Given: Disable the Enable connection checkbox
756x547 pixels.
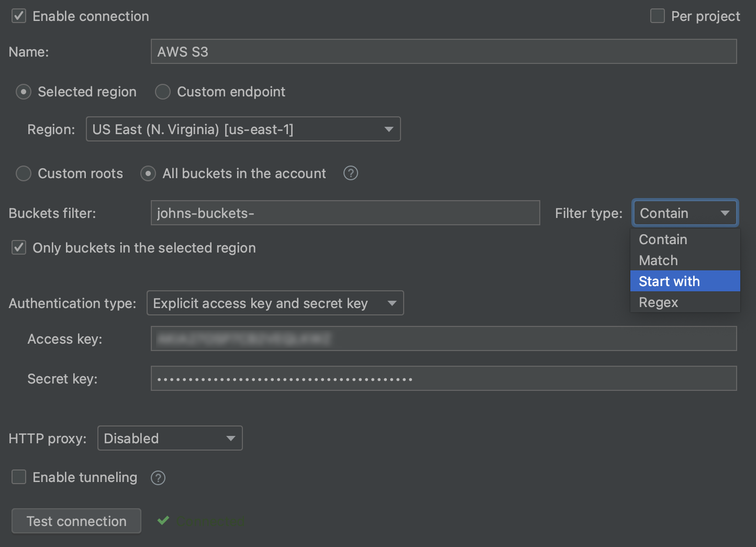Looking at the screenshot, I should pos(18,16).
